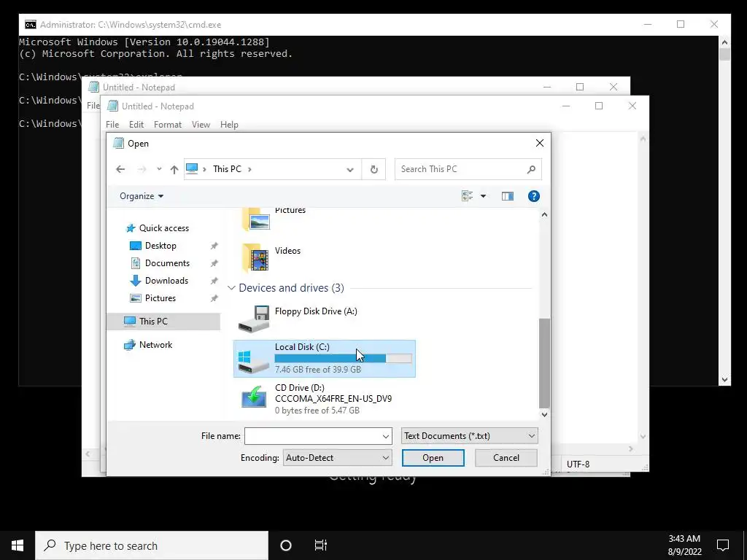747x560 pixels.
Task: Open the recent locations chevron beside forward arrow
Action: [159, 169]
